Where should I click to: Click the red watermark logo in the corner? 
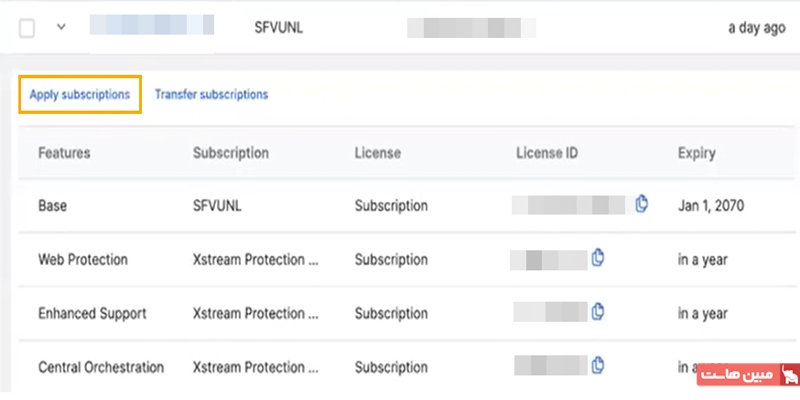745,374
